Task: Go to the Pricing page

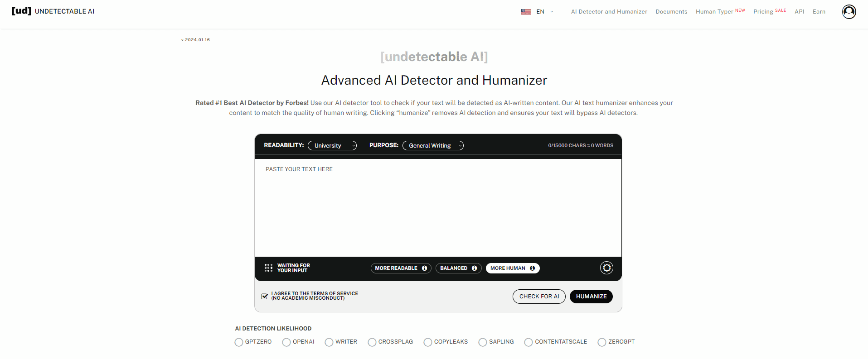Action: click(763, 12)
